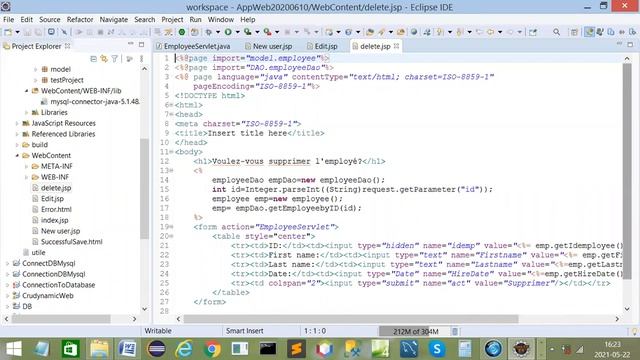Minimize the Project Explorer view
The width and height of the screenshot is (640, 360).
click(131, 44)
